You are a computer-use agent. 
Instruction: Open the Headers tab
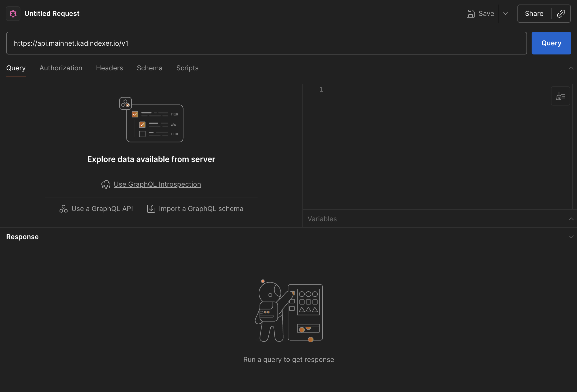tap(109, 68)
